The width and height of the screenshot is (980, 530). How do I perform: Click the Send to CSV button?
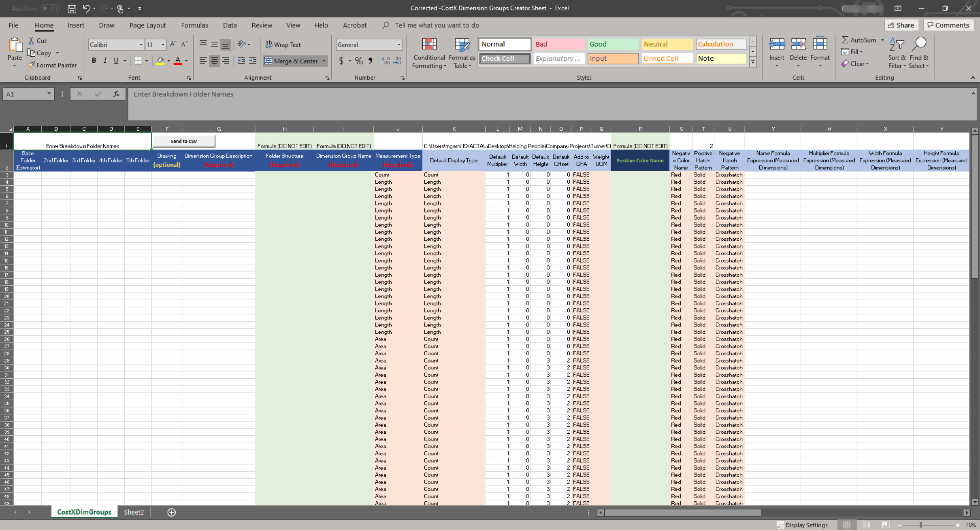tap(184, 141)
